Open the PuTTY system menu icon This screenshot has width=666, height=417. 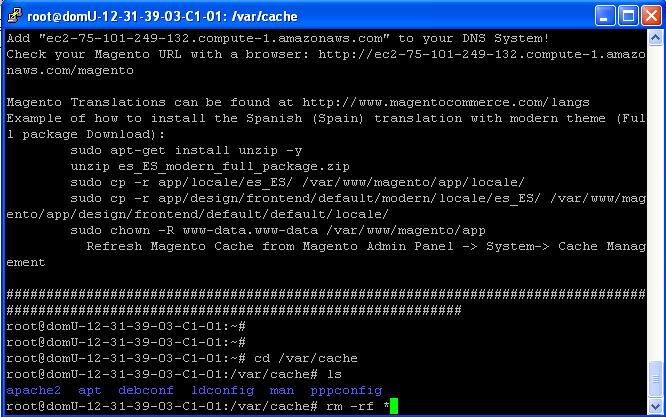point(14,16)
